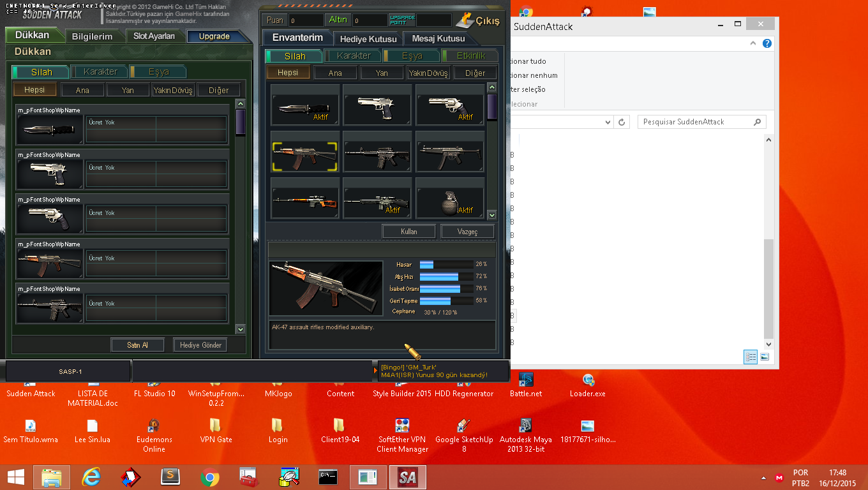
Task: Click the Hediye Gönder button
Action: point(200,345)
